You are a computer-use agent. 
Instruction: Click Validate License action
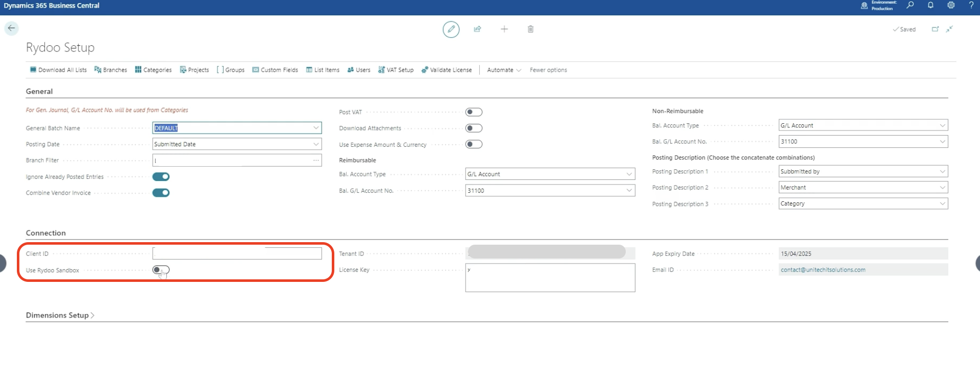[x=447, y=70]
